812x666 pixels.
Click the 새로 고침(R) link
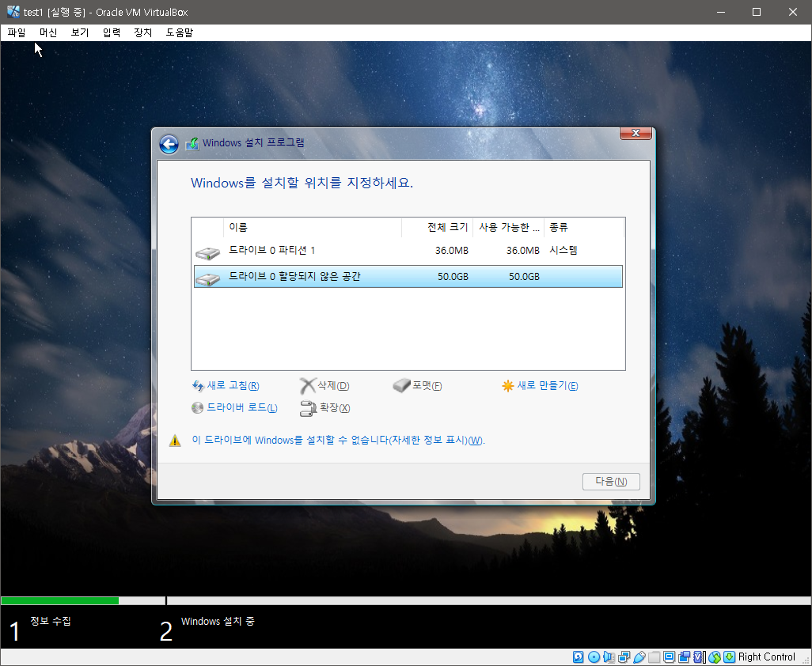point(233,386)
